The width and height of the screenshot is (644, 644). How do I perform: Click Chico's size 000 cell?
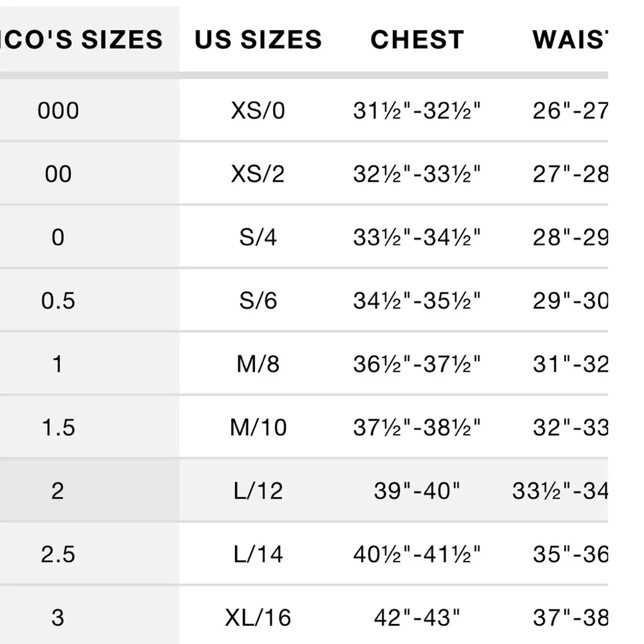[58, 111]
